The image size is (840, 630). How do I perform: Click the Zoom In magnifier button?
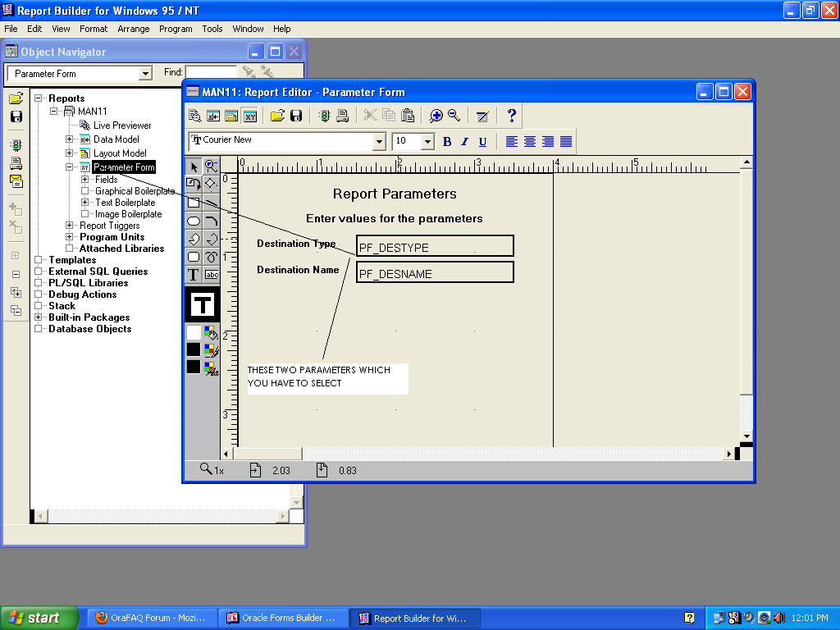click(x=436, y=116)
